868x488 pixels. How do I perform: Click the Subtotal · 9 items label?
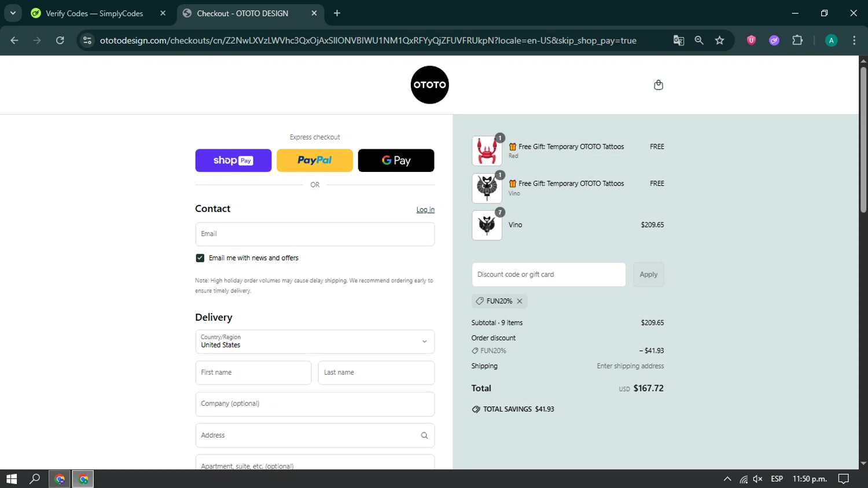point(497,323)
